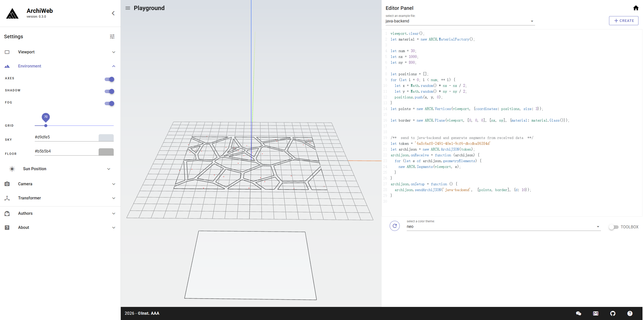This screenshot has height=320, width=644.
Task: Enable the Toolbox switch
Action: [x=614, y=227]
